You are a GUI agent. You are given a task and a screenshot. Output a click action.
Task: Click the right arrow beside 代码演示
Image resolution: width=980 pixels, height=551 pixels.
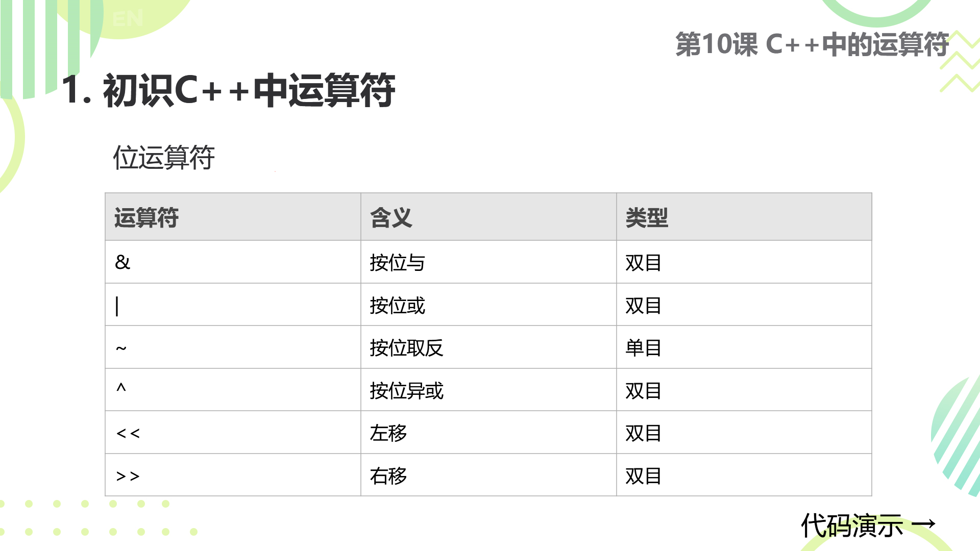pyautogui.click(x=923, y=524)
